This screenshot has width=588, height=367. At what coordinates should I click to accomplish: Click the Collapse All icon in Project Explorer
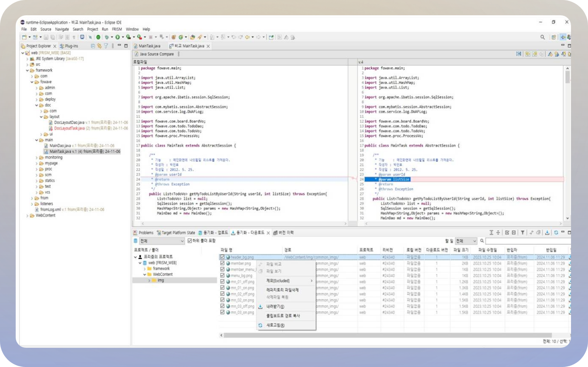coord(93,46)
